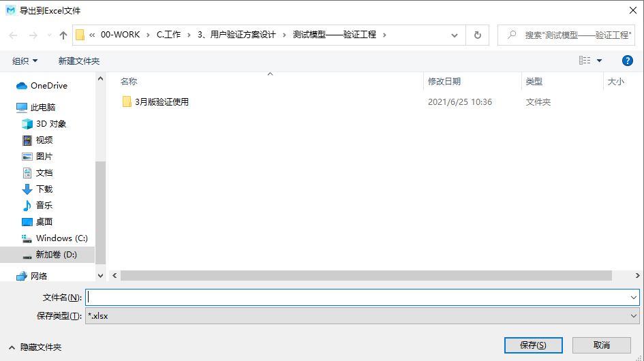644x361 pixels.
Task: Open 保存类型 *.xlsx dropdown
Action: pyautogui.click(x=363, y=316)
